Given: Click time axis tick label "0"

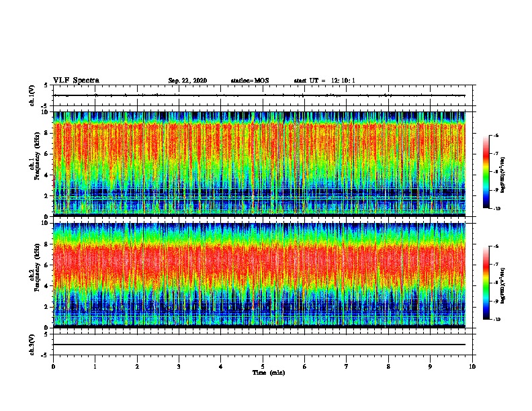Looking at the screenshot, I should coord(53,367).
